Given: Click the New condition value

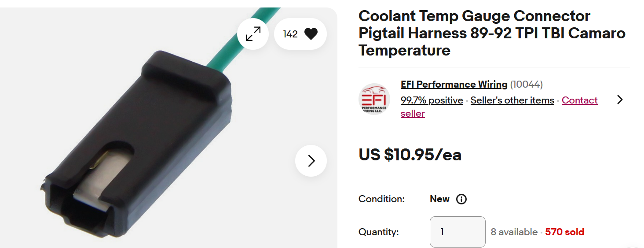Looking at the screenshot, I should (x=439, y=199).
